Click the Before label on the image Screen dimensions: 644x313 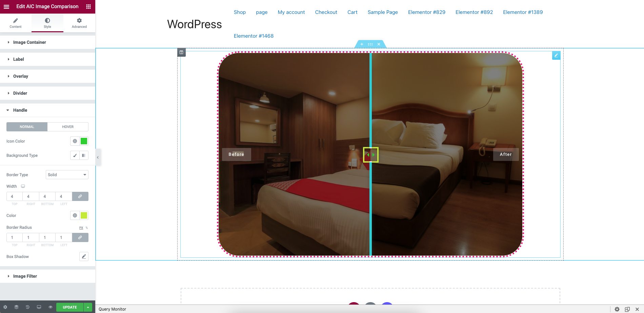coord(237,154)
